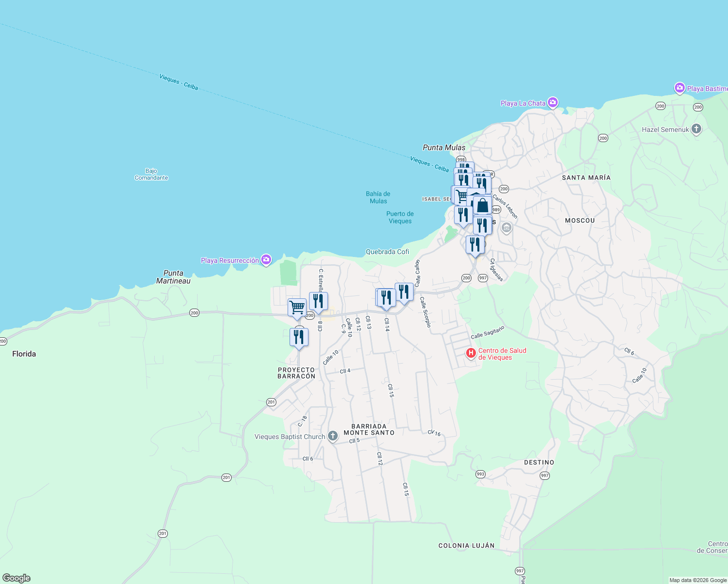
Task: Click the shopping cart marker on Route 200
Action: click(x=297, y=308)
